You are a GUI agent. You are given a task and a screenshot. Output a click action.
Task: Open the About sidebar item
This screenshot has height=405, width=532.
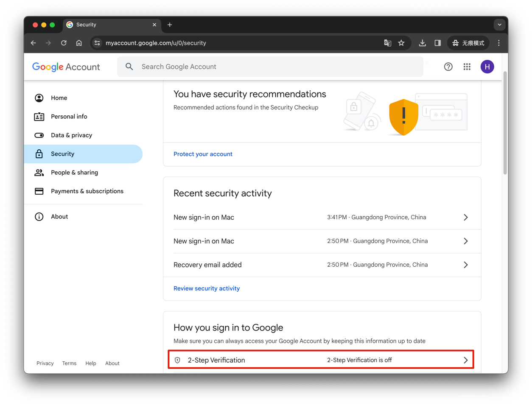coord(83,217)
